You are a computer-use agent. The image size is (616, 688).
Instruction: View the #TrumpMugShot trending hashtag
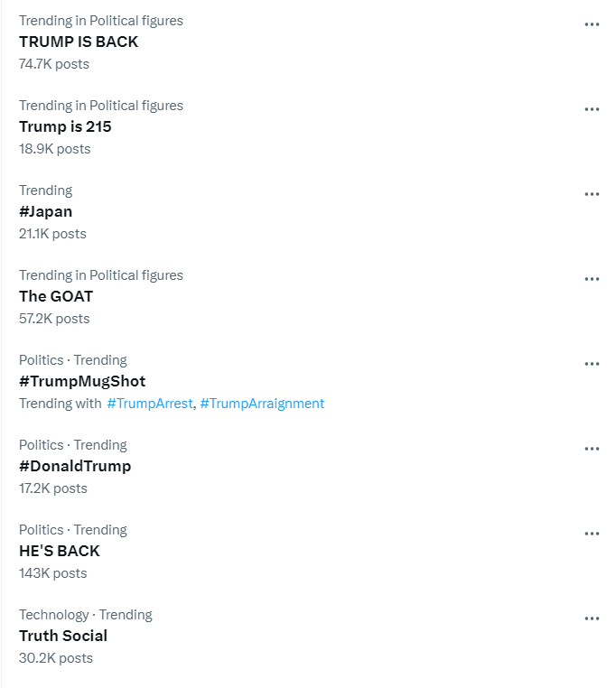(x=82, y=381)
